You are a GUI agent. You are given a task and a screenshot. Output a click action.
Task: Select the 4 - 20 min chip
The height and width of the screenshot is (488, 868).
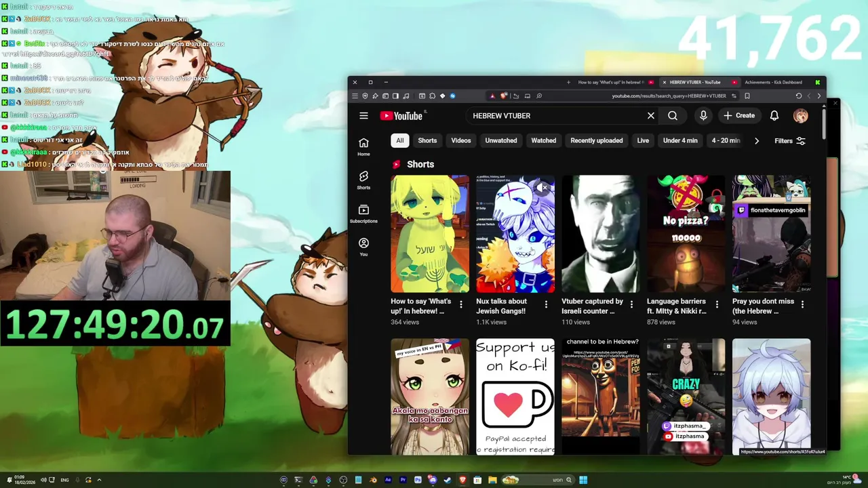726,140
